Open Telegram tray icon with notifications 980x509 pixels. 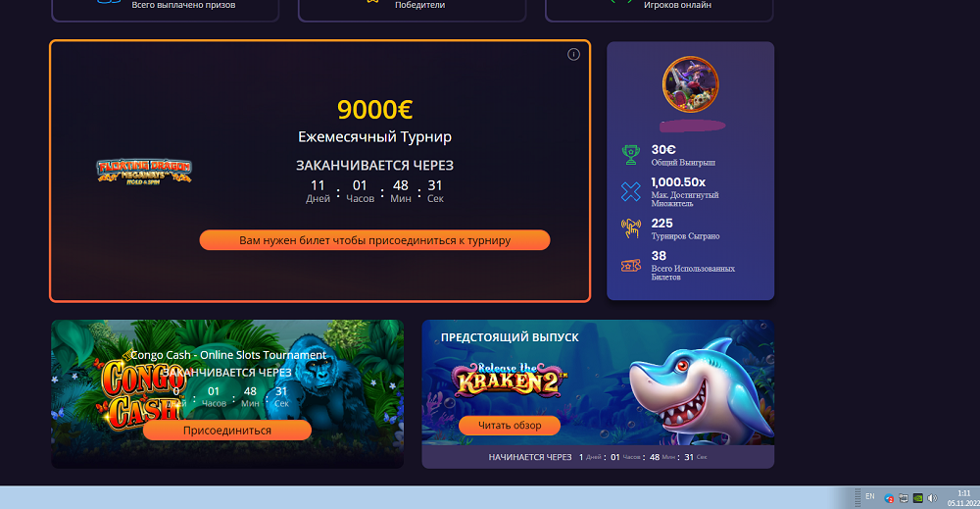pos(889,498)
